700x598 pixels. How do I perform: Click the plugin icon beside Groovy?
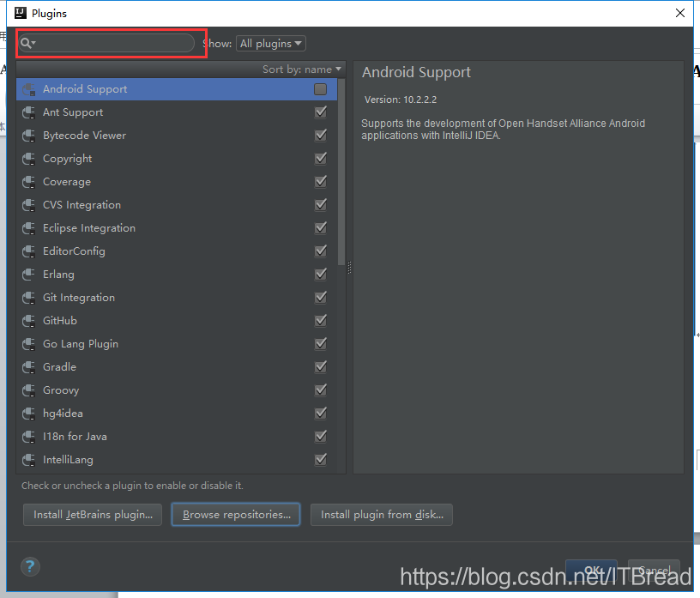[29, 390]
